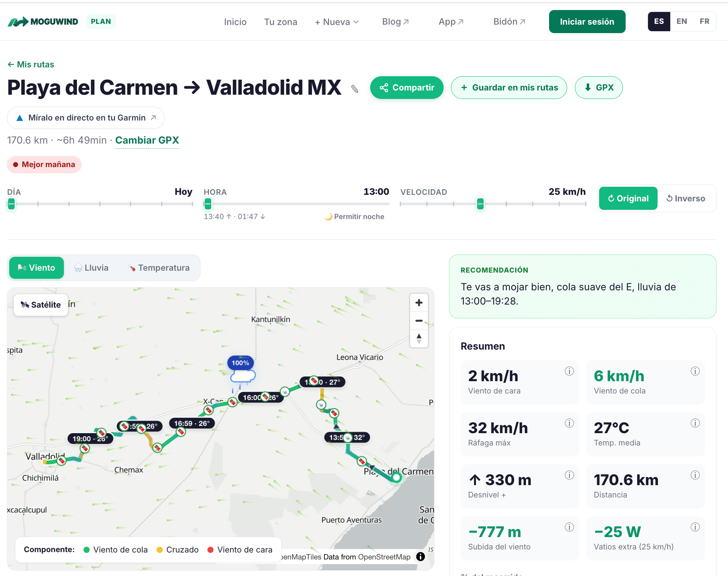Zoom out on the map
This screenshot has width=728, height=576.
click(x=419, y=320)
